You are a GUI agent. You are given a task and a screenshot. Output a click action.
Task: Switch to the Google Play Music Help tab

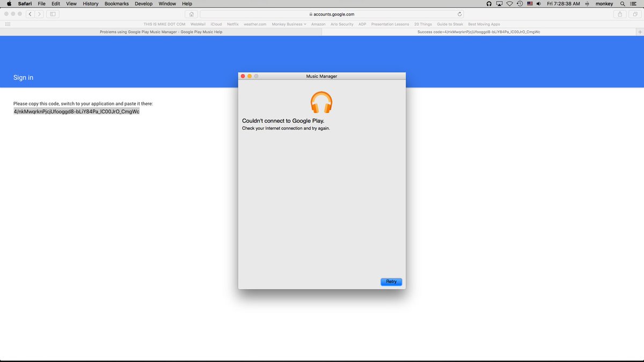click(161, 32)
